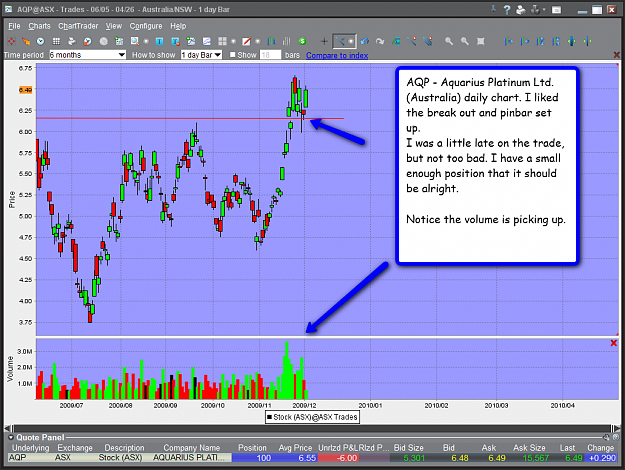This screenshot has width=625, height=470.
Task: Click the pushpin icon in title bar
Action: [x=493, y=9]
